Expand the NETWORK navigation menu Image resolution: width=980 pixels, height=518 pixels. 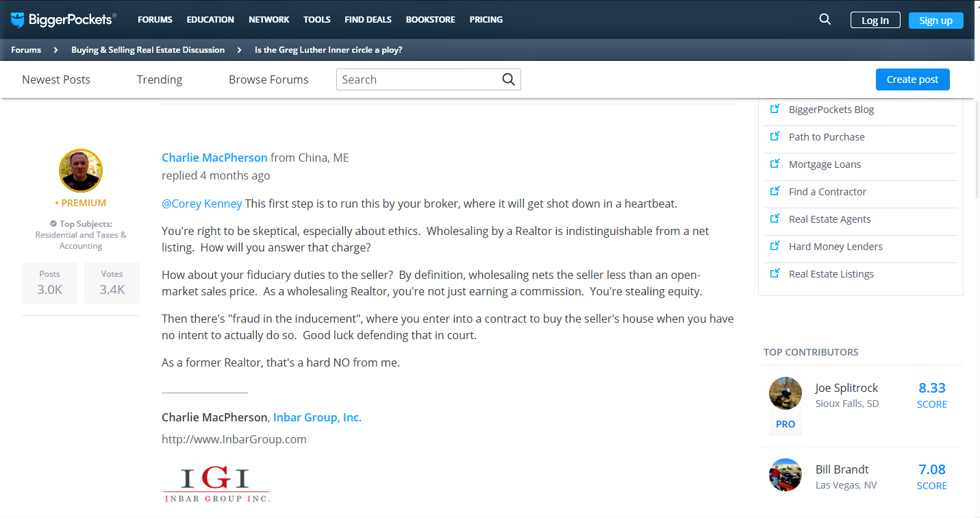tap(269, 20)
